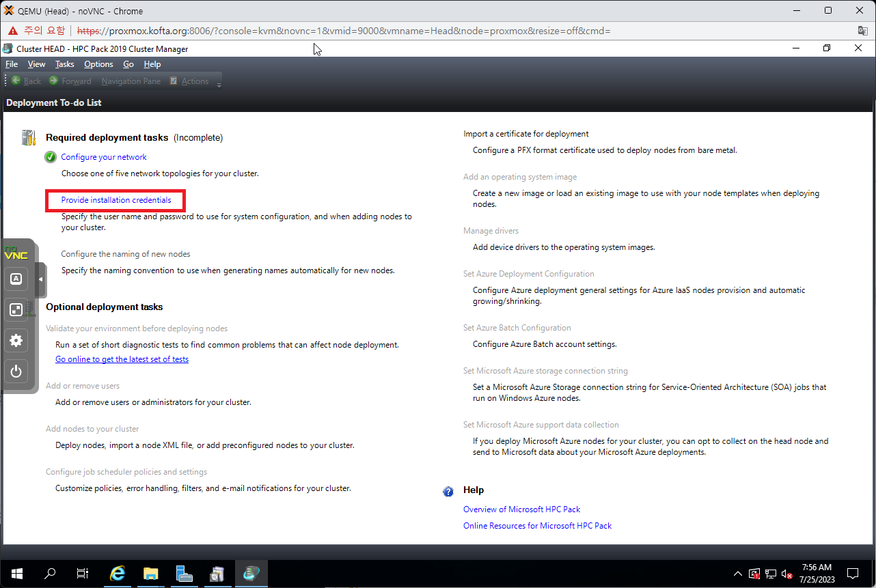
Task: Open the Tasks menu
Action: tap(65, 64)
